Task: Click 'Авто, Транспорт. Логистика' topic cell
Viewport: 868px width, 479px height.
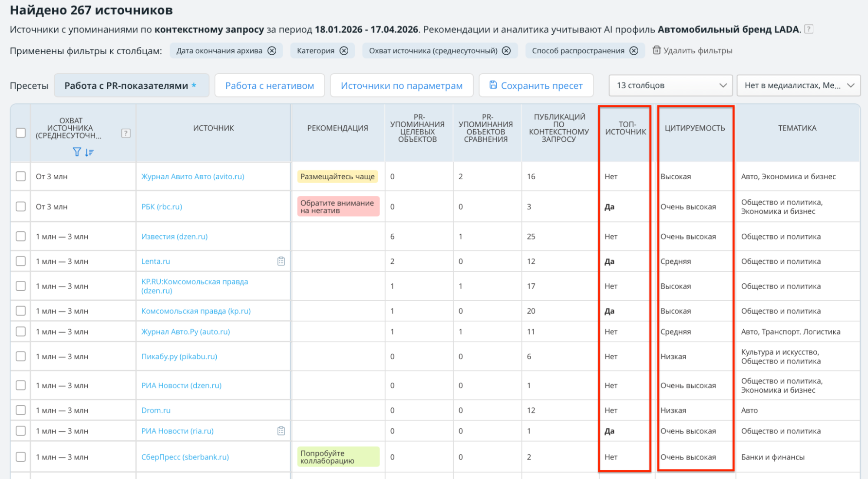Action: click(791, 331)
